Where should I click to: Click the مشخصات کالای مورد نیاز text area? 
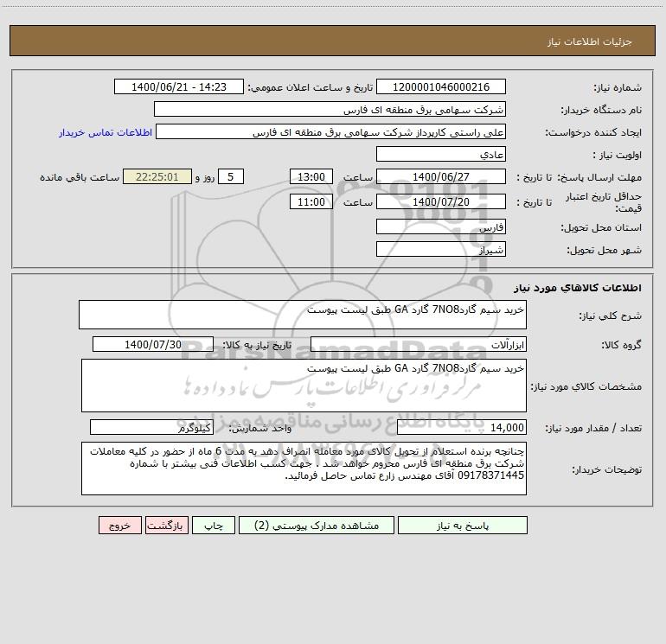coord(304,386)
